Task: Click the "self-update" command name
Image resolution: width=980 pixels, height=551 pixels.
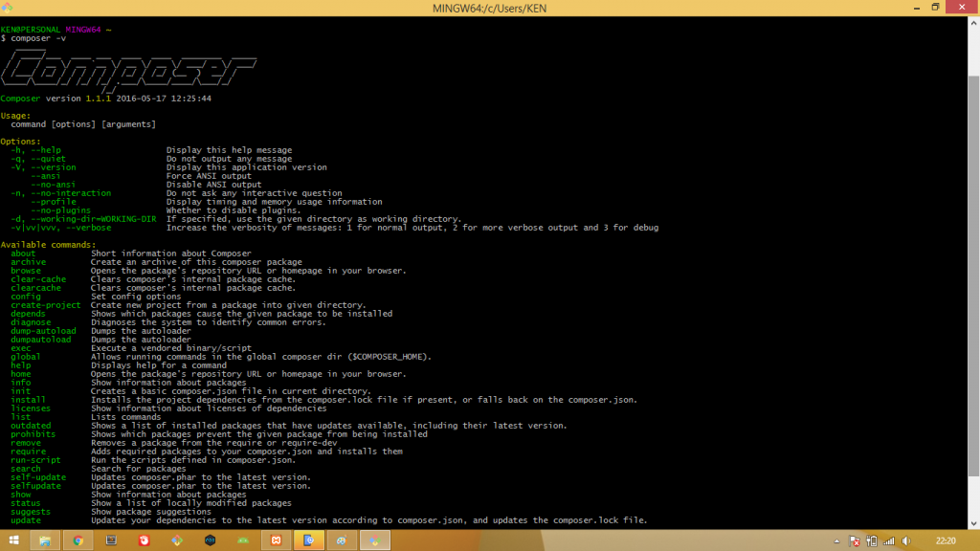Action: coord(38,477)
